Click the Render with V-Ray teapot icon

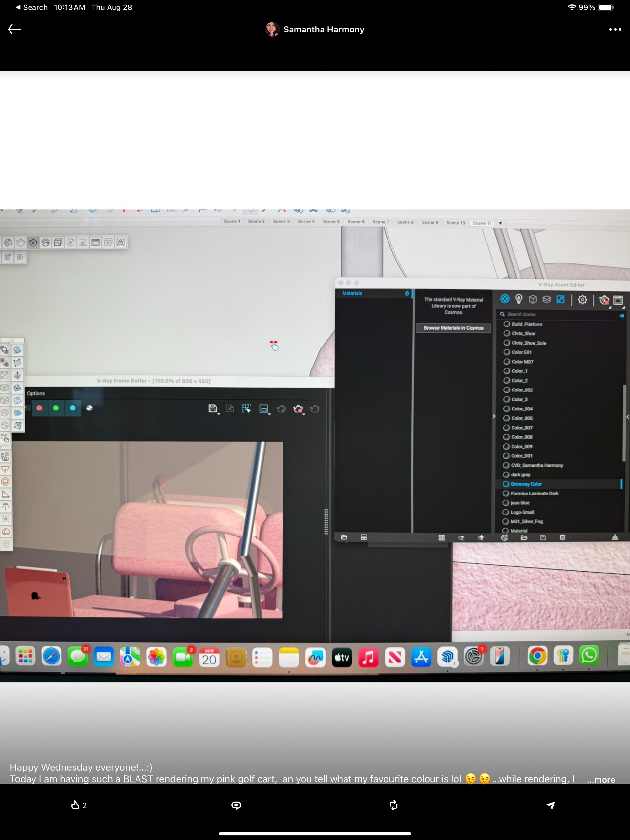click(x=603, y=300)
